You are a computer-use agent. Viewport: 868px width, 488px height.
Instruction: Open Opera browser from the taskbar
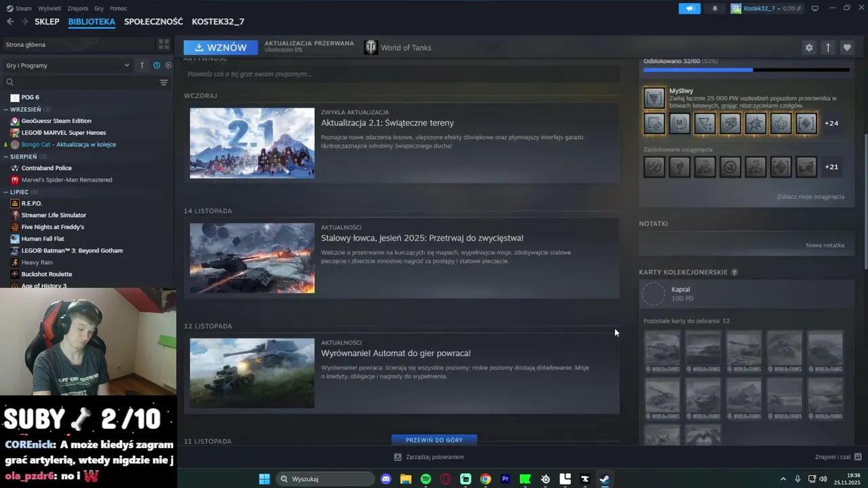[x=446, y=479]
